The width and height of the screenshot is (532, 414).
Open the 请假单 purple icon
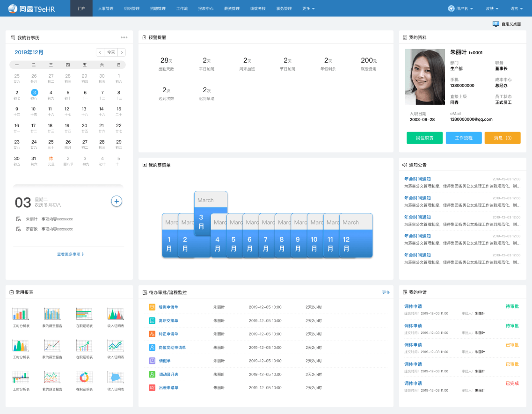[x=152, y=361]
